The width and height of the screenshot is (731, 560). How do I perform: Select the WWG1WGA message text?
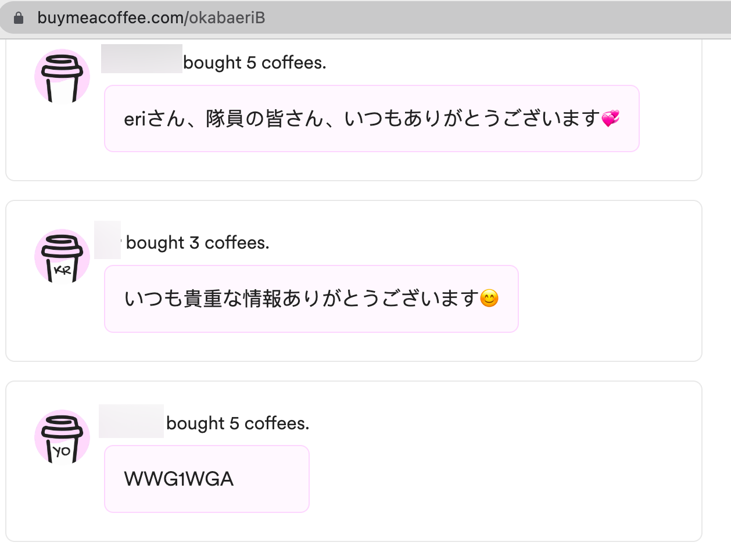(x=179, y=479)
